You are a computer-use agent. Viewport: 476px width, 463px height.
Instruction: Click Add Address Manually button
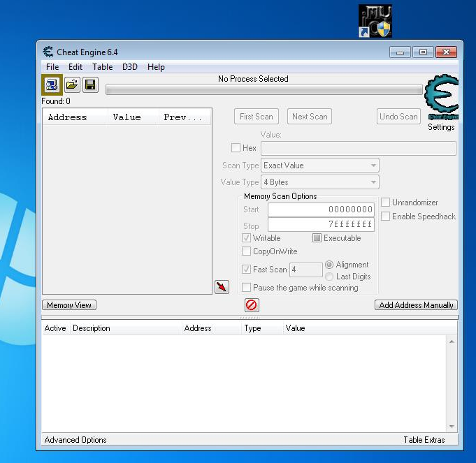tap(417, 305)
